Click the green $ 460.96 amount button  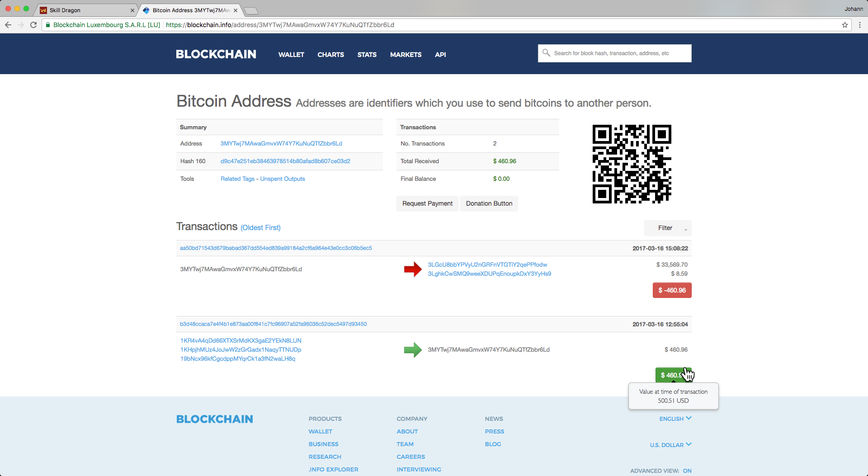(673, 375)
